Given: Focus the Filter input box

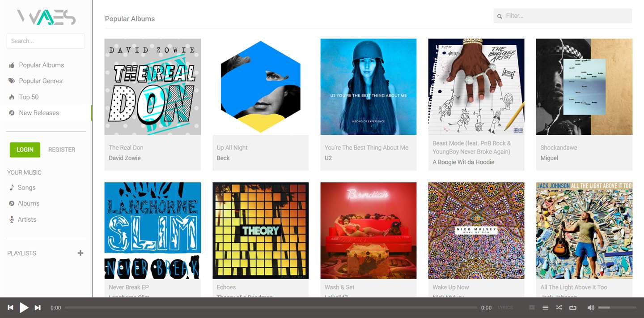Looking at the screenshot, I should click(x=563, y=16).
